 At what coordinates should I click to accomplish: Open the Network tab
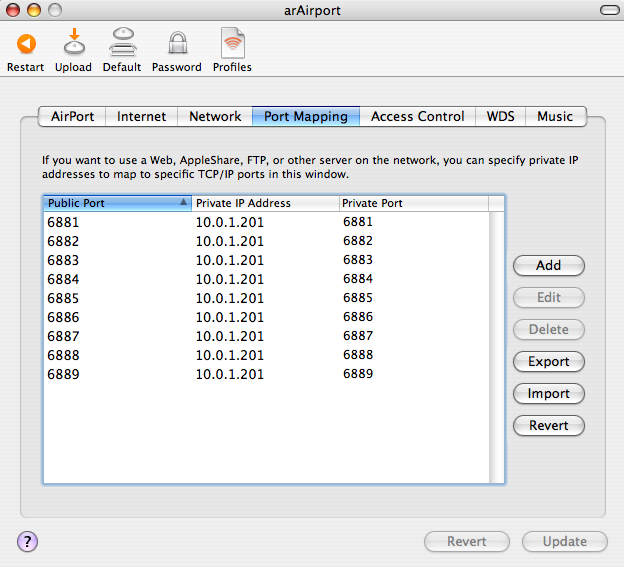point(215,117)
